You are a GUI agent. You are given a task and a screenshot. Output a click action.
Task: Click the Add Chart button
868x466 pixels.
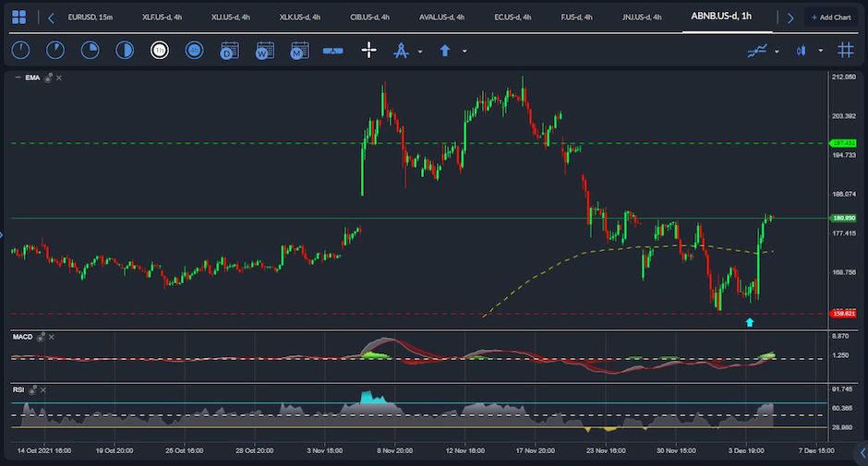click(831, 17)
